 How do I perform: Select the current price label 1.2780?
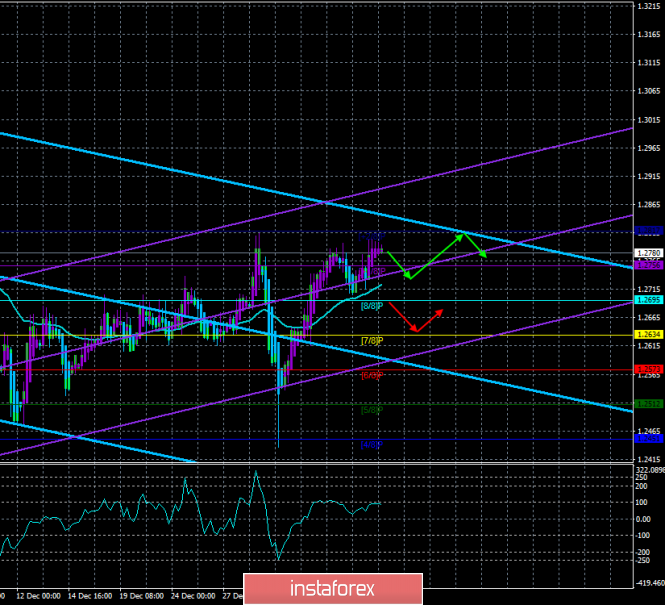649,253
